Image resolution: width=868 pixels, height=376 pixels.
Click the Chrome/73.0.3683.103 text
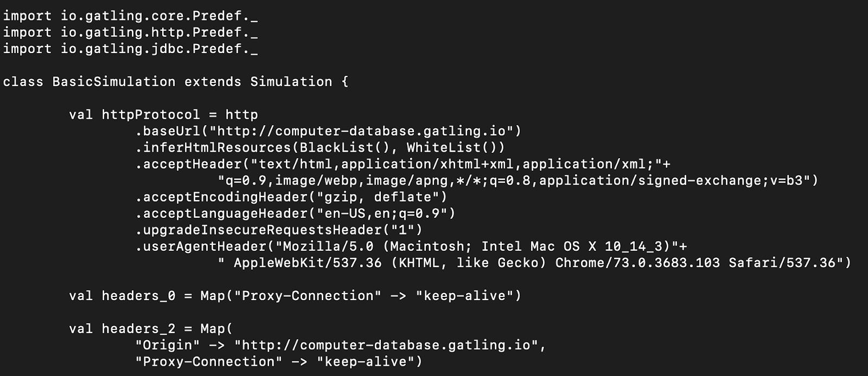[637, 263]
